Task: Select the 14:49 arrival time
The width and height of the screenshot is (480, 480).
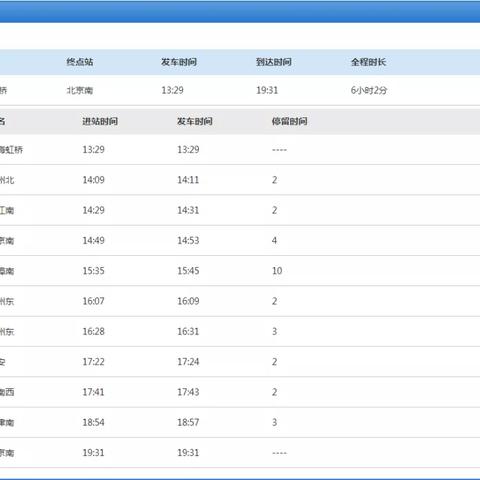Action: coord(94,241)
